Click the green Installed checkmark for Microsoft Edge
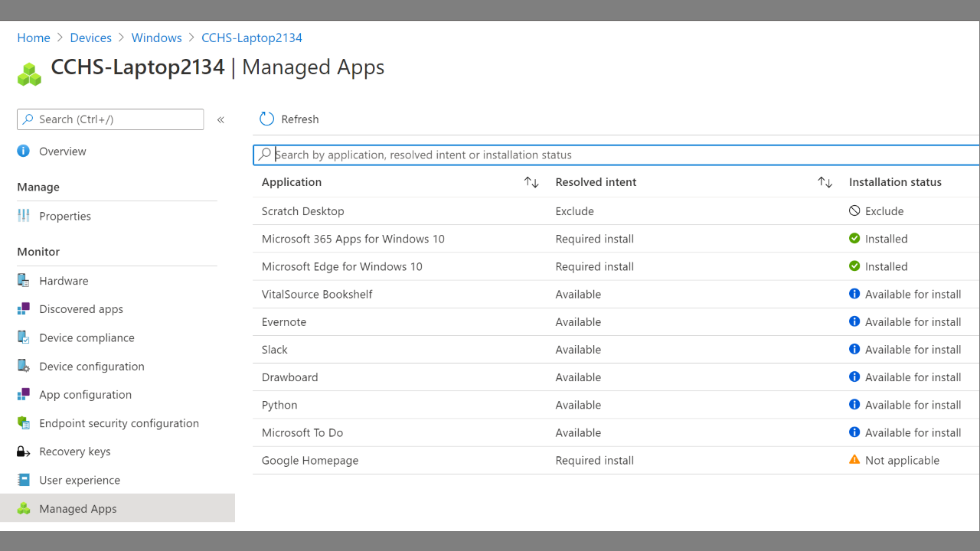This screenshot has width=980, height=551. coord(854,266)
